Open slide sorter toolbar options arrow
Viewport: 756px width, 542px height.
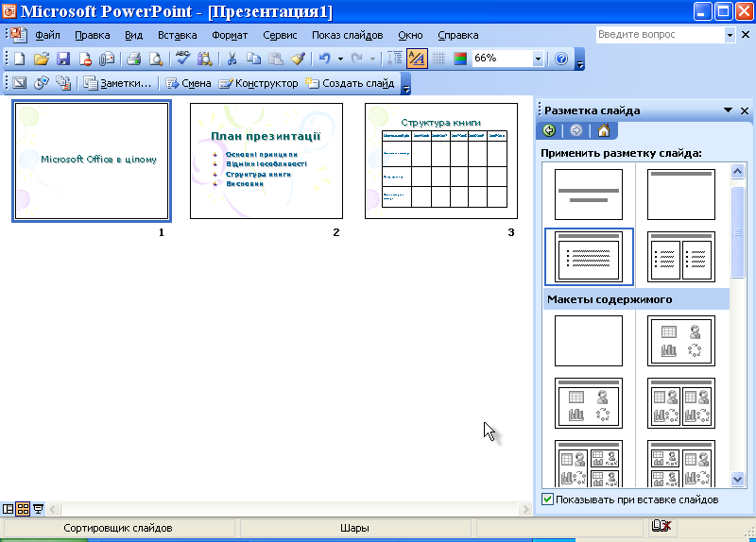[406, 88]
